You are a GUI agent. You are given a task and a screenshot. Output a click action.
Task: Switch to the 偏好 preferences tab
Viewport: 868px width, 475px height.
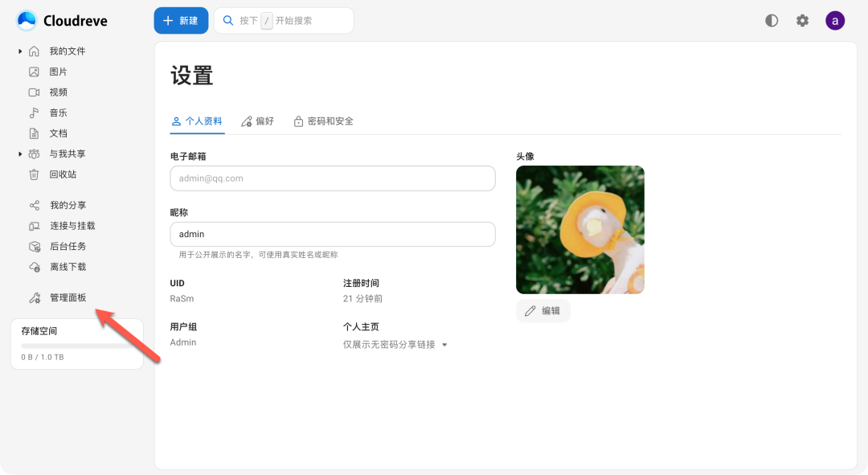click(257, 121)
